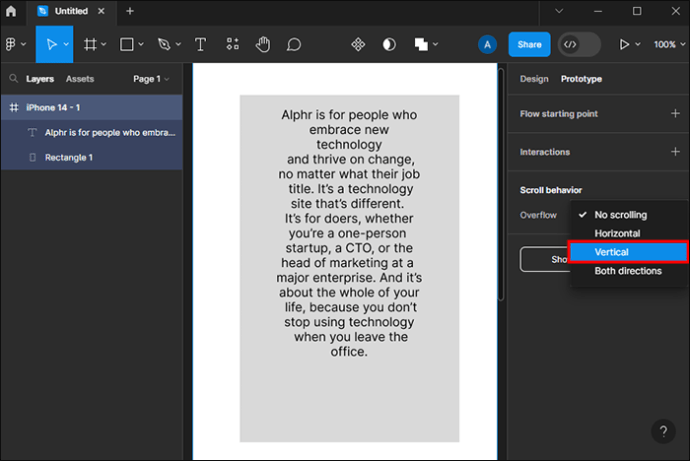The width and height of the screenshot is (690, 461).
Task: Click the Home icon in title bar
Action: (x=11, y=11)
